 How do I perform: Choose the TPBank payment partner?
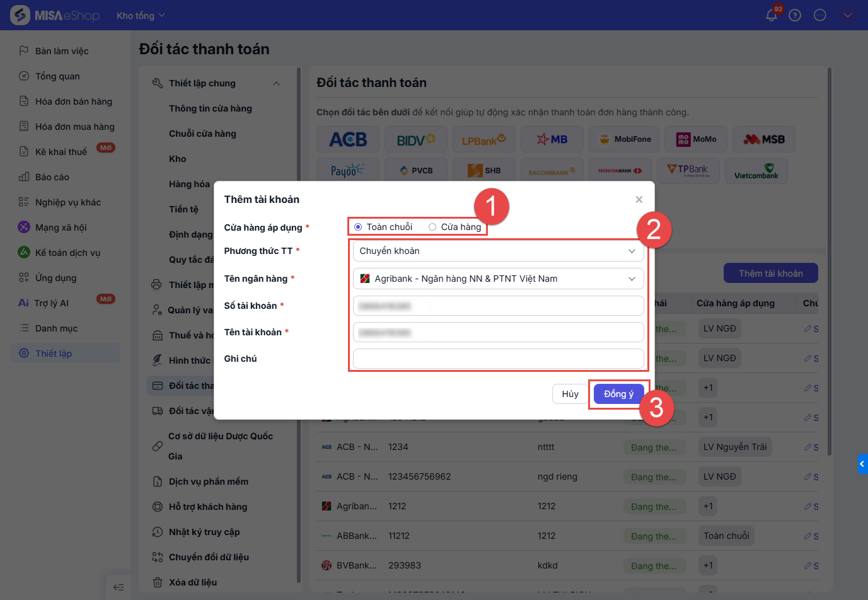688,170
